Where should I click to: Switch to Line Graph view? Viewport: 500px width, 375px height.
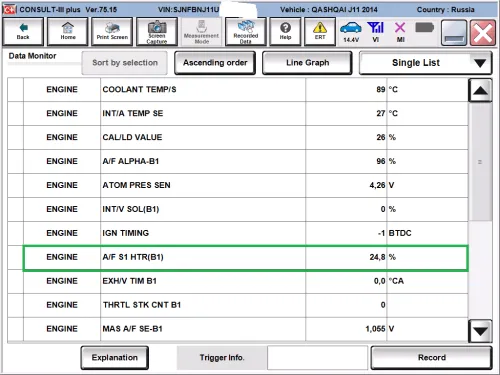coord(307,63)
